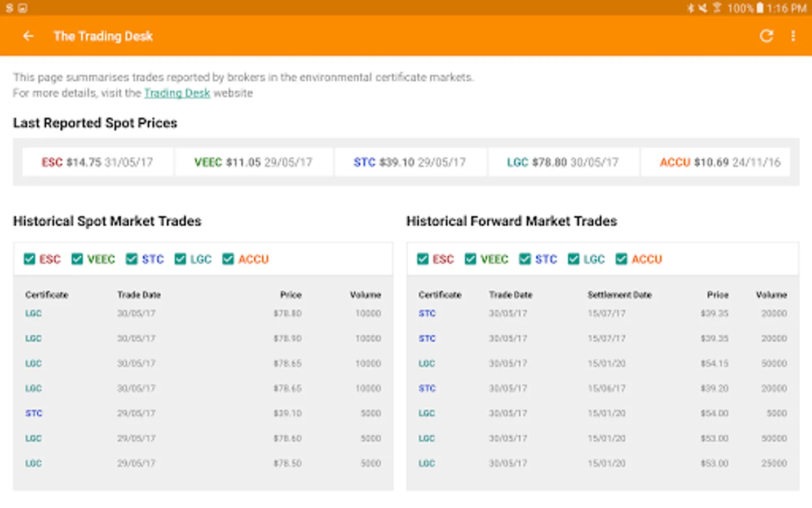
Task: Tap the battery icon in the status bar
Action: (x=760, y=8)
